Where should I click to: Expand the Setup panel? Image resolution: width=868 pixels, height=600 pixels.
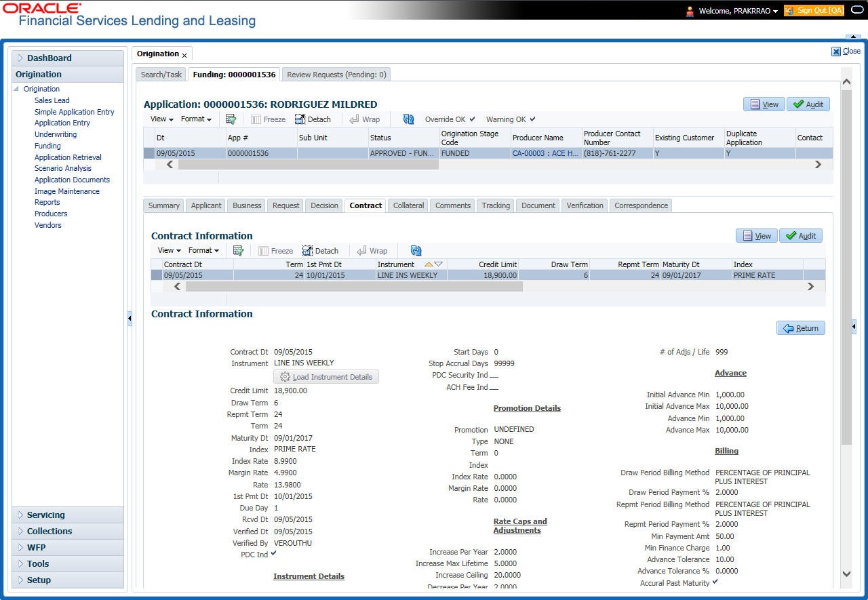pyautogui.click(x=68, y=580)
